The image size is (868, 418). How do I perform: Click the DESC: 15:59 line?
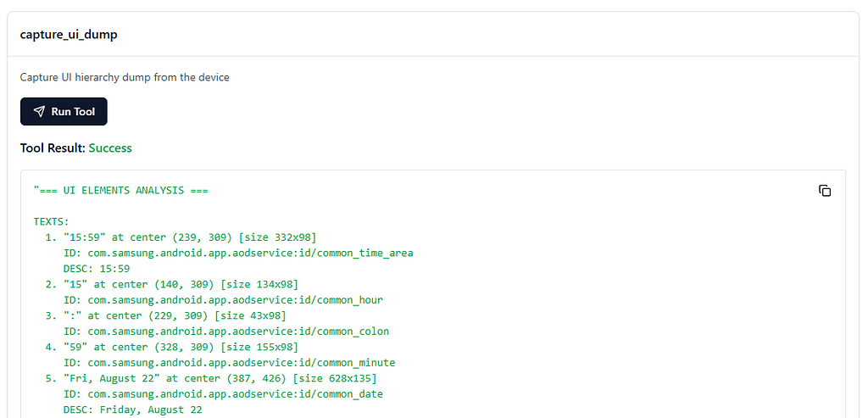[97, 269]
